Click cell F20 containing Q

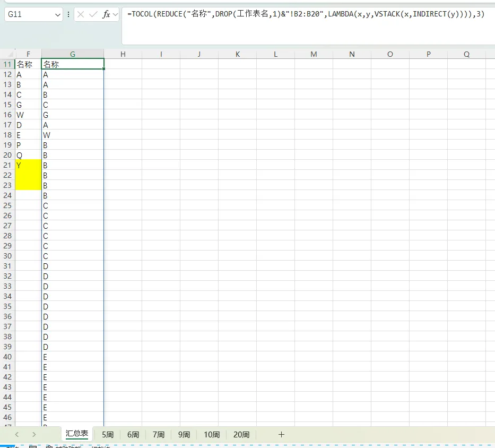[x=29, y=155]
